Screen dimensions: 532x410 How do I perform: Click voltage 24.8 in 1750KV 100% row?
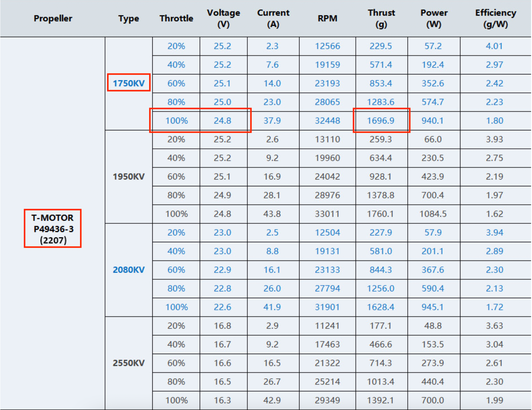(x=222, y=120)
